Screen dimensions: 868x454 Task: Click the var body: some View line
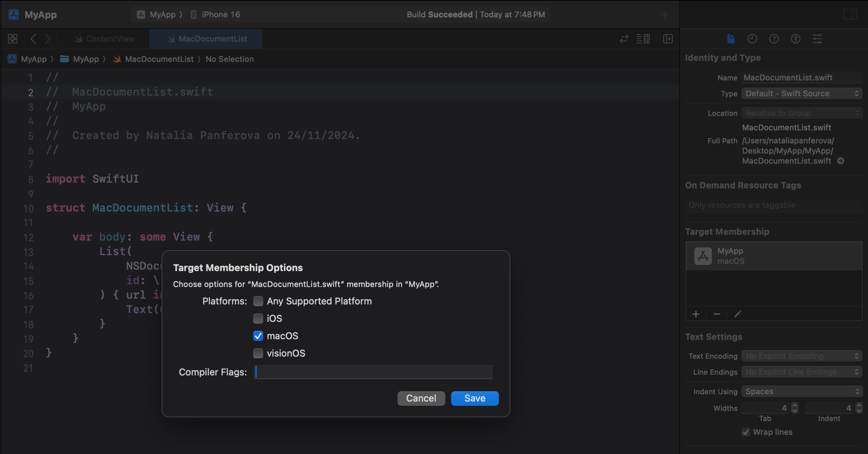coord(143,237)
